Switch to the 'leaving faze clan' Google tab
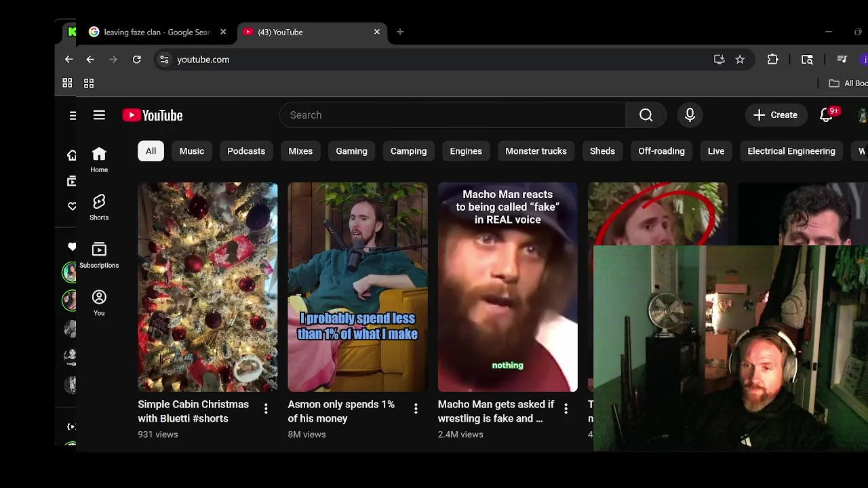This screenshot has width=868, height=488. 157,32
